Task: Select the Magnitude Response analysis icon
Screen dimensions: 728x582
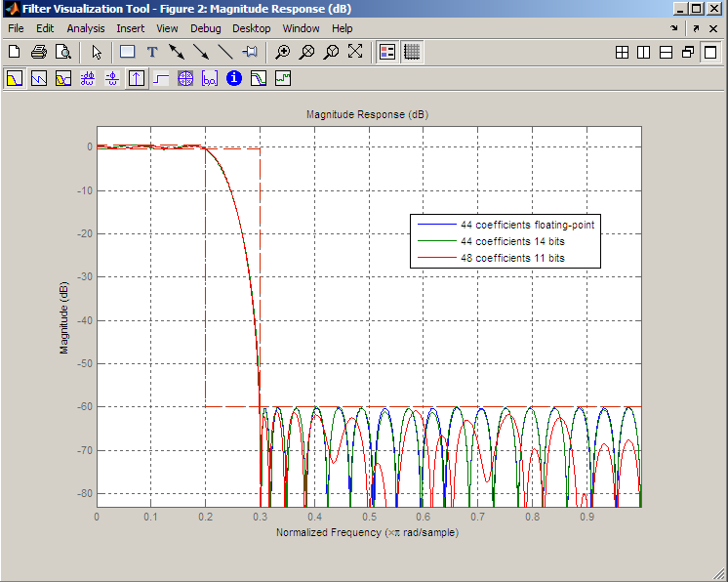Action: click(15, 78)
